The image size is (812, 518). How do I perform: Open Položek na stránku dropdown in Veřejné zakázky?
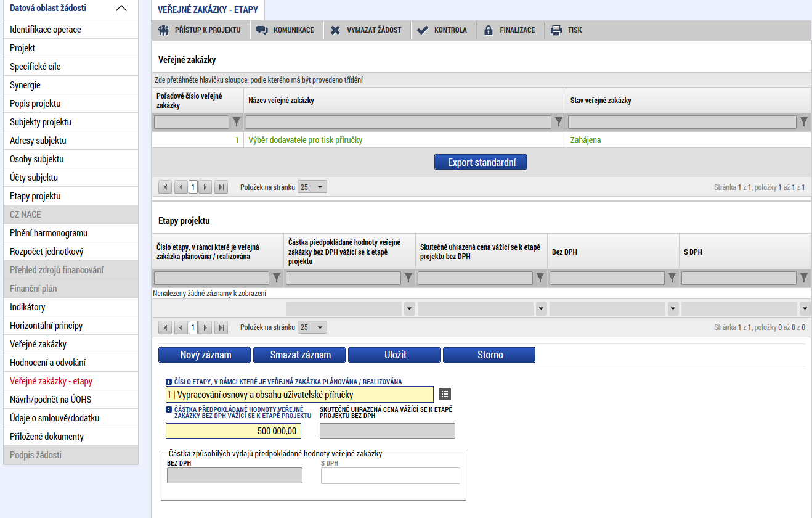[x=312, y=187]
